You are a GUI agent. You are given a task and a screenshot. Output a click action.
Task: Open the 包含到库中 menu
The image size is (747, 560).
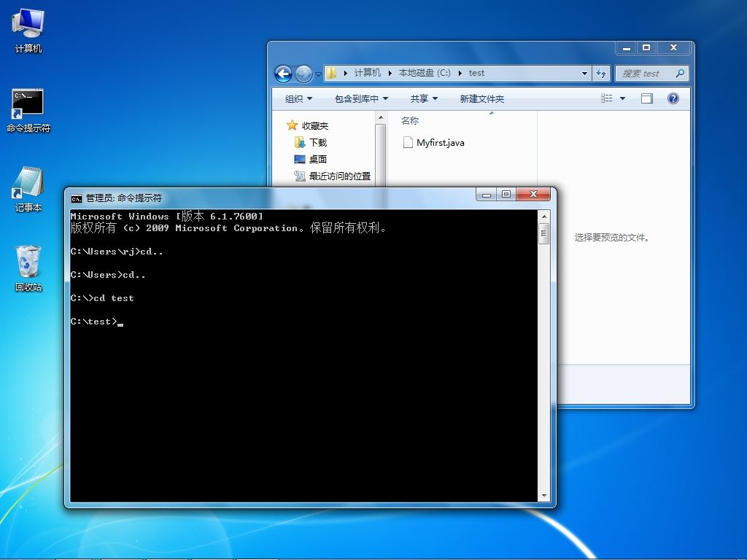[361, 98]
